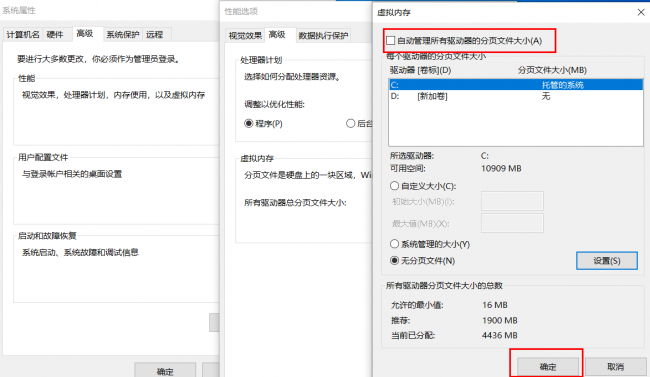Viewport: 650px width, 377px height.
Task: Enable 自动管理所有驱动器的分页文件大小 checkbox
Action: [390, 41]
